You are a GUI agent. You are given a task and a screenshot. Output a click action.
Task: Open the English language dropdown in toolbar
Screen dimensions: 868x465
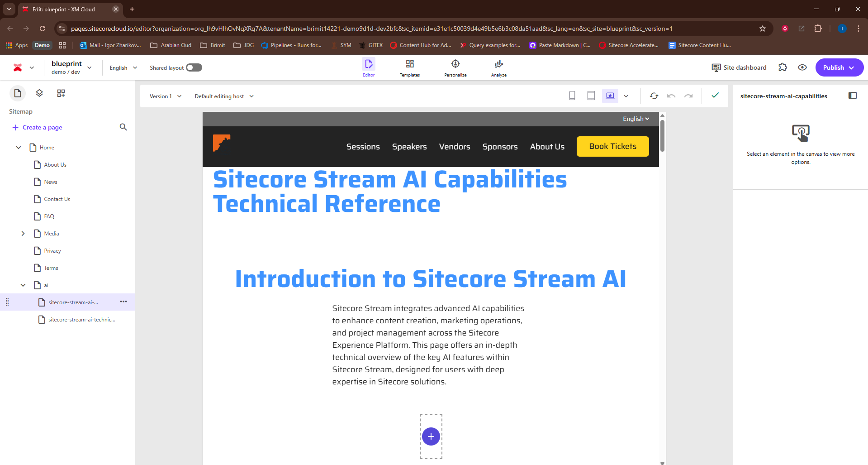tap(123, 67)
